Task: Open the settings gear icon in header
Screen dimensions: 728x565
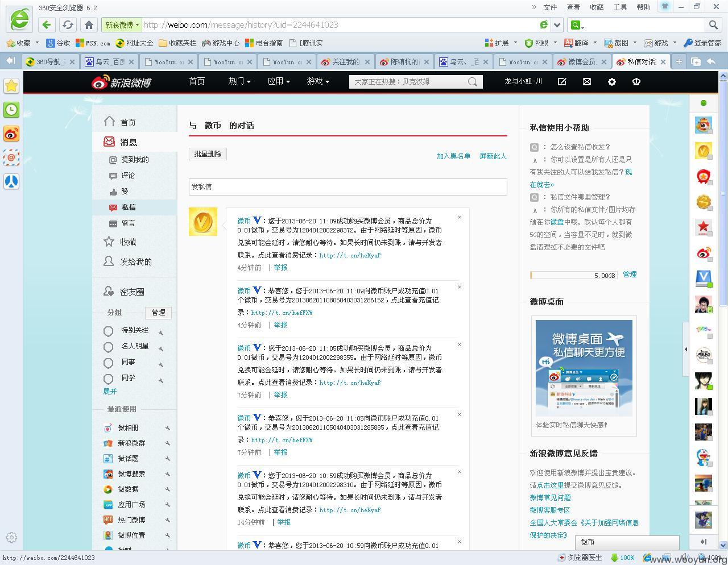Action: (x=612, y=82)
